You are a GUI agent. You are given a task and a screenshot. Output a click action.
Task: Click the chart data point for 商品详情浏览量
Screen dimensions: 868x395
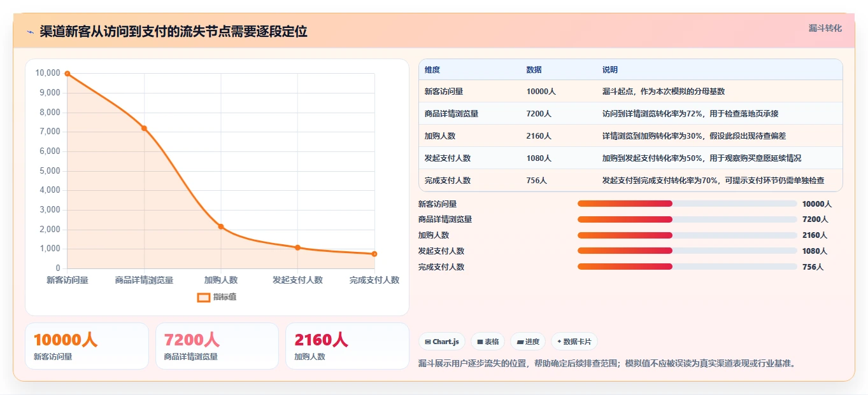(x=144, y=128)
